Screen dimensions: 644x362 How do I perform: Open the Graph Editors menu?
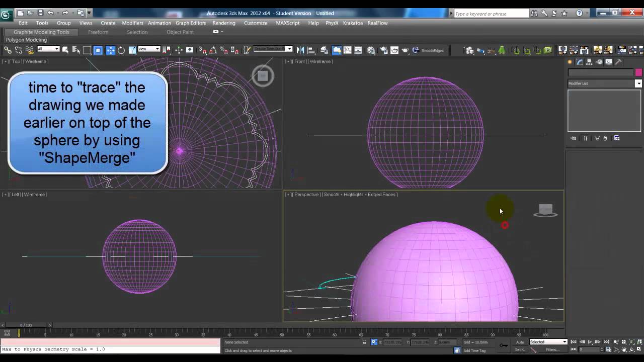pos(191,23)
